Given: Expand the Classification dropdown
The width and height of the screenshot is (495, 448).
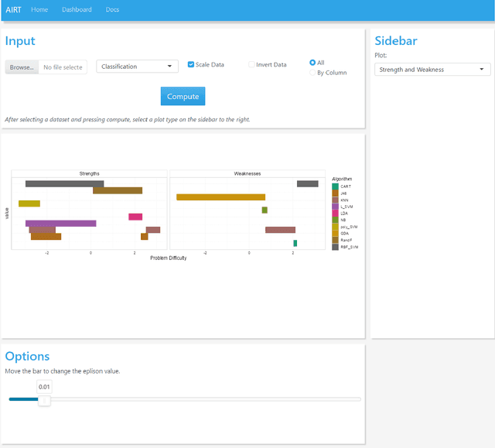Looking at the screenshot, I should tap(138, 67).
